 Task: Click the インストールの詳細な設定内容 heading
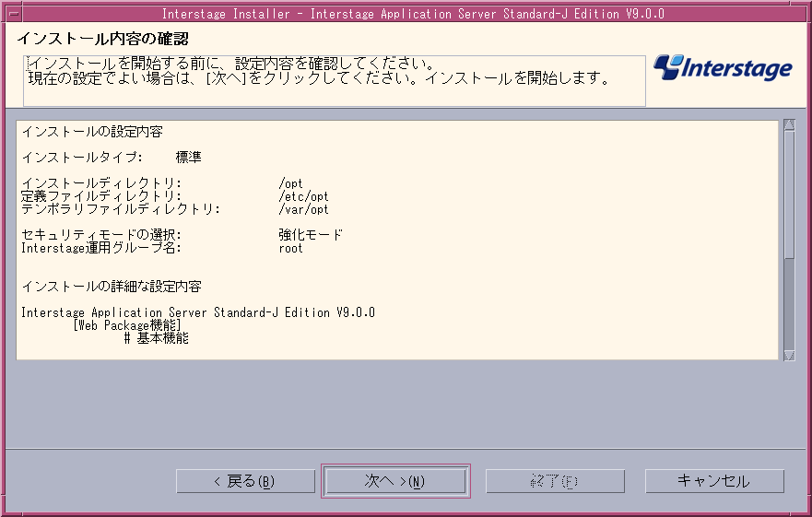point(112,287)
